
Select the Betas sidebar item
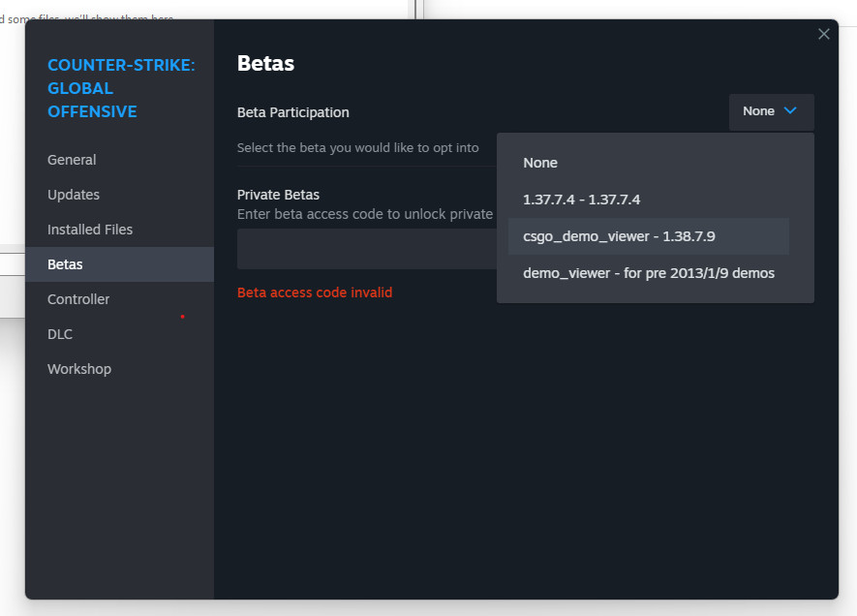pyautogui.click(x=66, y=264)
